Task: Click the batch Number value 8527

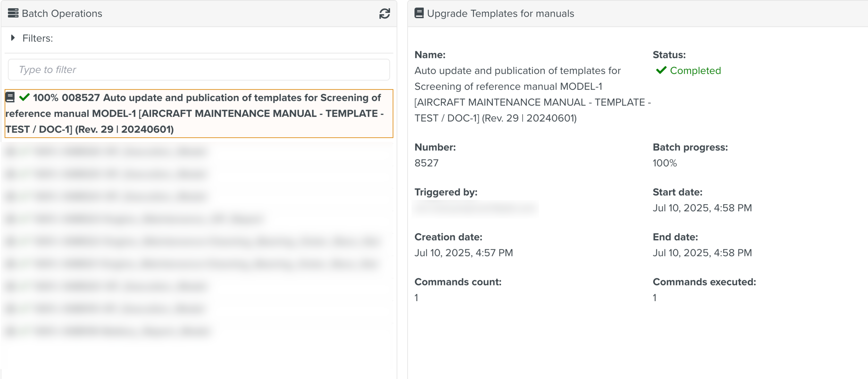Action: [x=426, y=163]
